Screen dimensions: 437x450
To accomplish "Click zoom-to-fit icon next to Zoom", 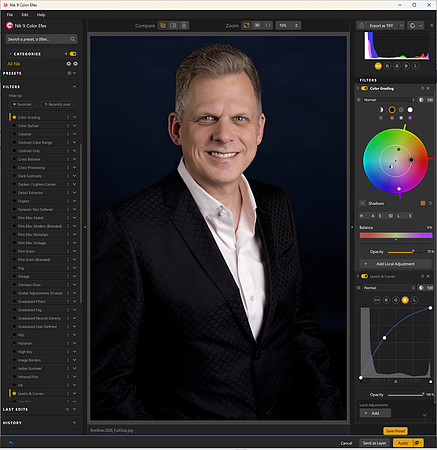I will [246, 25].
